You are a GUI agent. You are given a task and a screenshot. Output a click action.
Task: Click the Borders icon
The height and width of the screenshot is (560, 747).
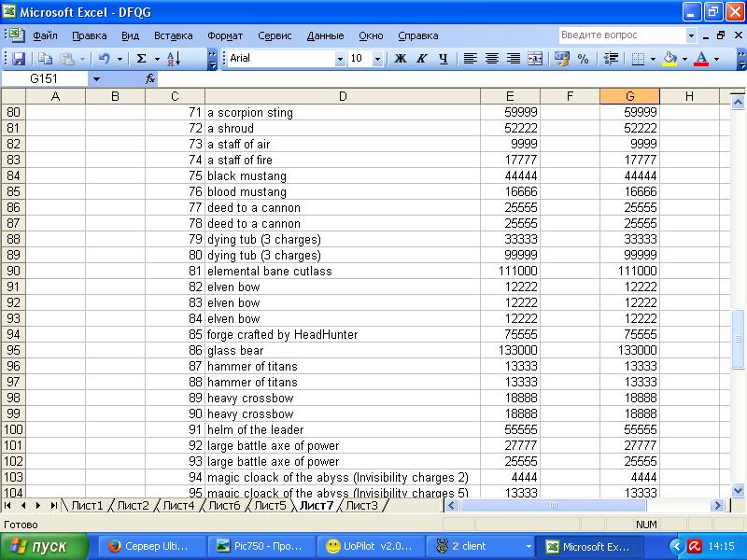coord(638,59)
